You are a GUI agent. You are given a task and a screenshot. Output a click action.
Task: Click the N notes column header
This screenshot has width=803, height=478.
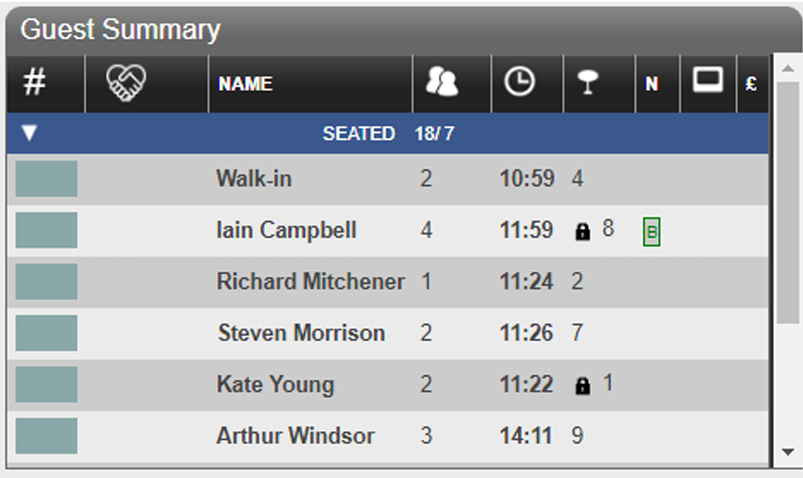652,85
